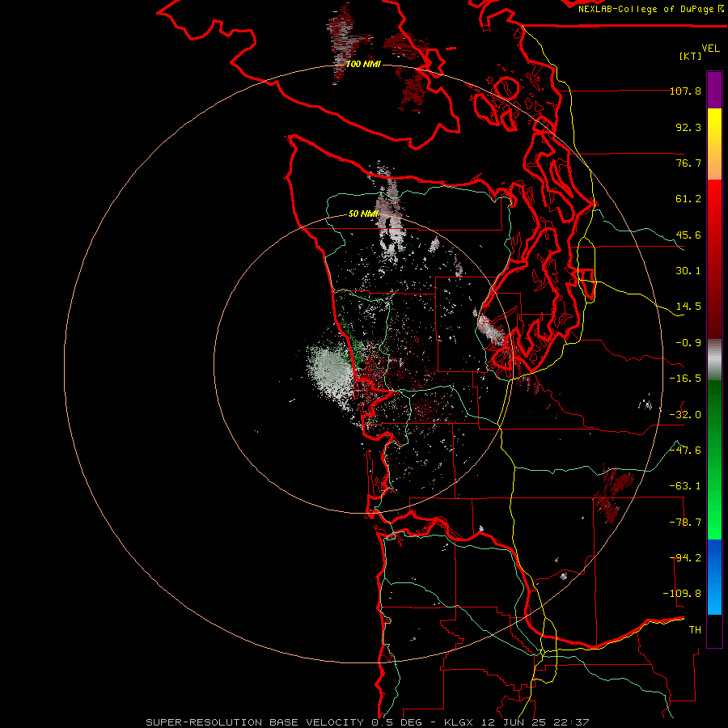Screen dimensions: 728x728
Task: Click the 0.5 DEG elevation angle text
Action: [x=396, y=722]
